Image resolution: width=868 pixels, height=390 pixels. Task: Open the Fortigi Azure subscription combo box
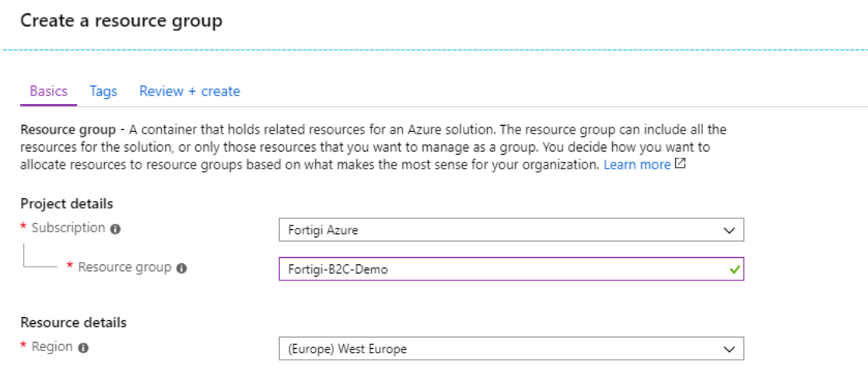(x=498, y=231)
